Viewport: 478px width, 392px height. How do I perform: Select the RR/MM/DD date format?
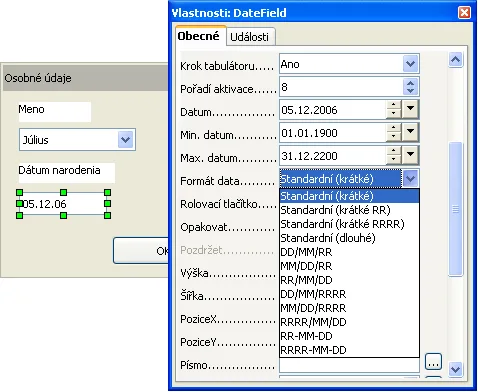[349, 280]
